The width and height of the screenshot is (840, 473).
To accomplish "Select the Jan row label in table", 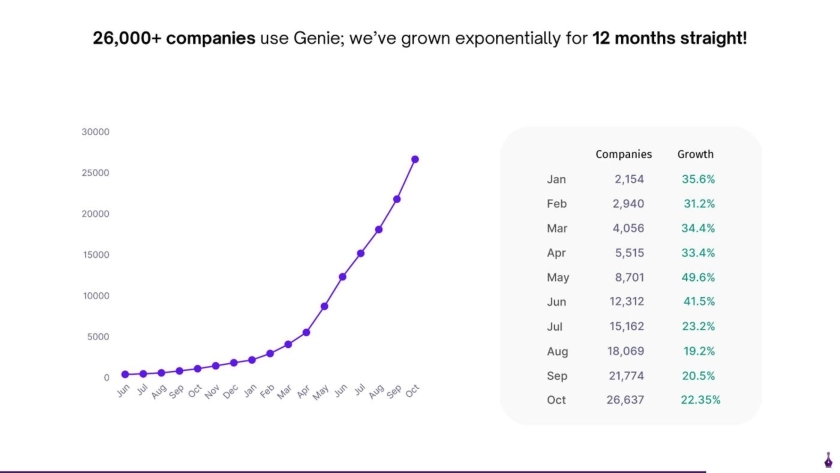I will click(x=557, y=179).
